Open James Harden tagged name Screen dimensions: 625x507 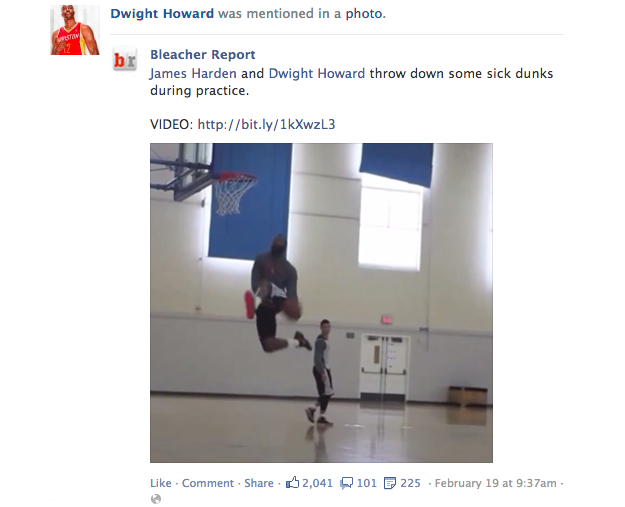(x=193, y=73)
